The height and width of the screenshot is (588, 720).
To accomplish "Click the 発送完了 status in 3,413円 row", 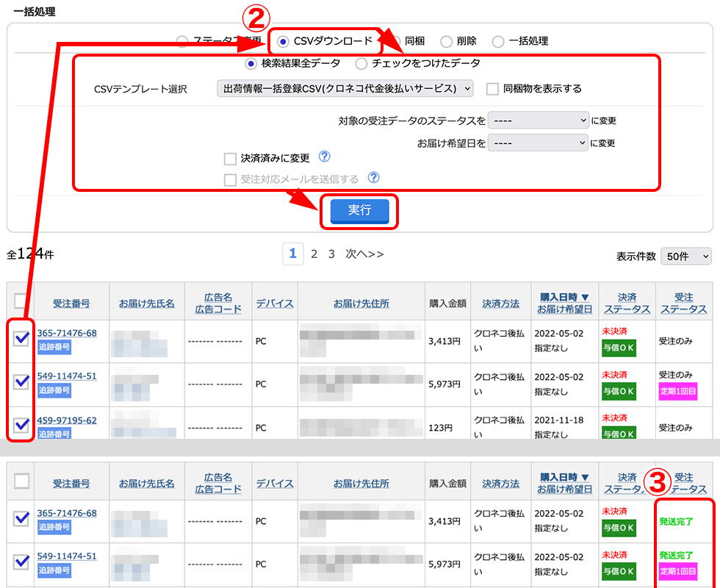I will pos(677,521).
